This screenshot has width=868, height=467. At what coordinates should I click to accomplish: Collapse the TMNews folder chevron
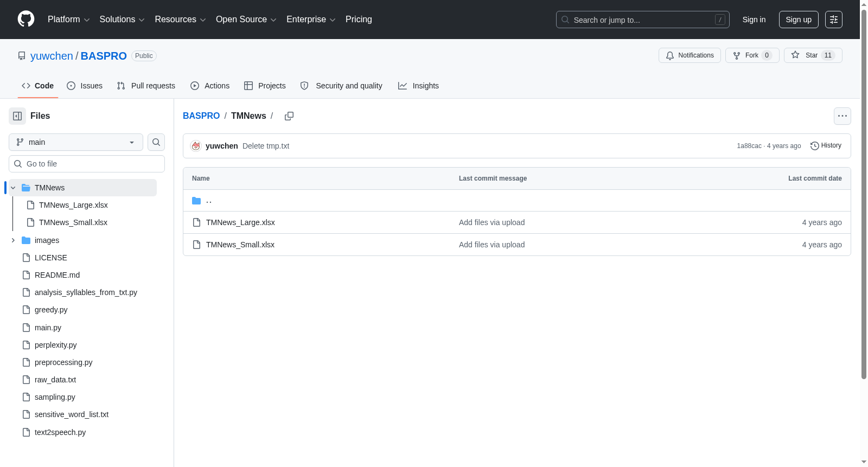(13, 188)
